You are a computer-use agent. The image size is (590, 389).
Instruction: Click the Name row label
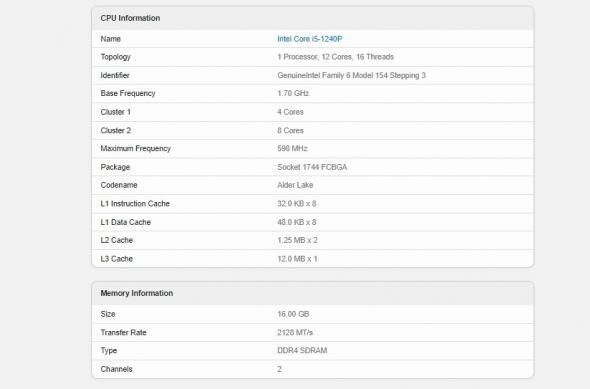click(111, 39)
